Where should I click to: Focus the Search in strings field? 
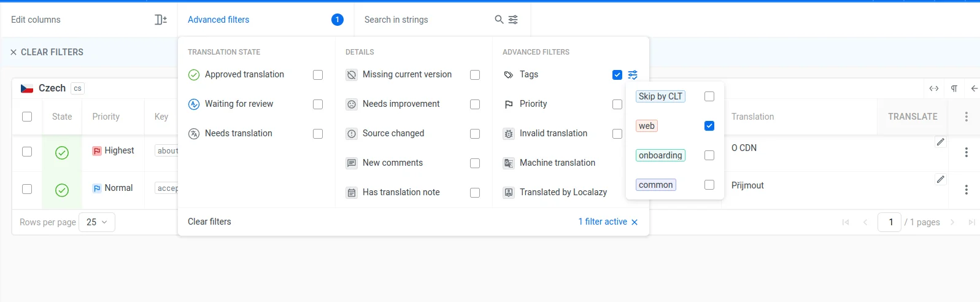[423, 20]
